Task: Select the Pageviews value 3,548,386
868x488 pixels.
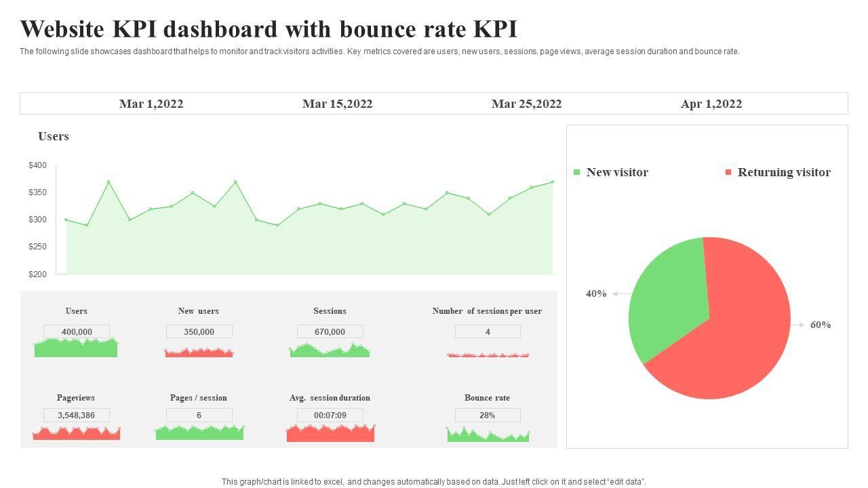Action: [76, 415]
